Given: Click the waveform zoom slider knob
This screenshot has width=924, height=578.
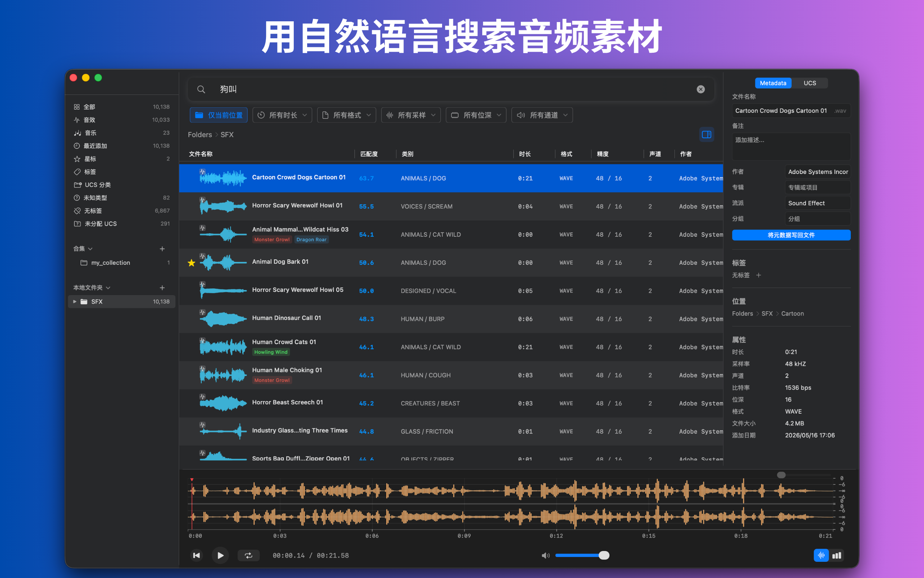Looking at the screenshot, I should click(781, 475).
